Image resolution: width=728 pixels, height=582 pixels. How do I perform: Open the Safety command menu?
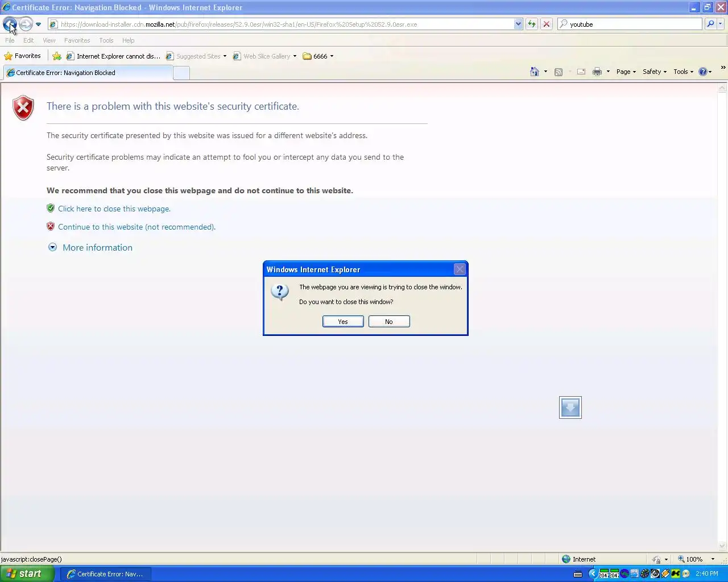(655, 72)
